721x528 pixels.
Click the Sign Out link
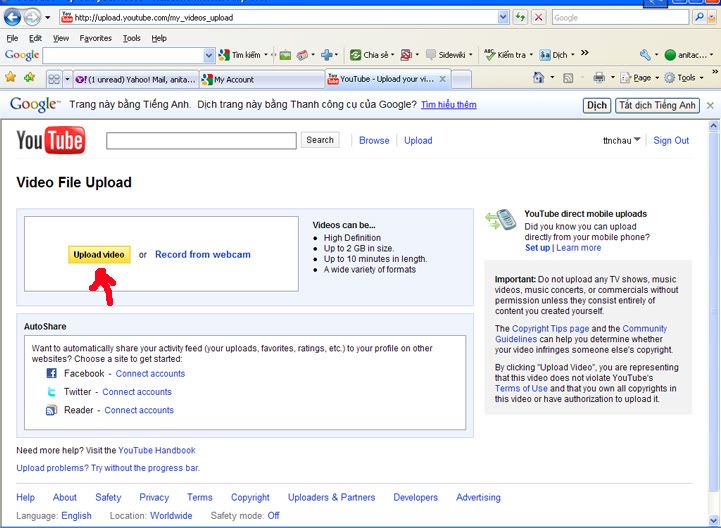pyautogui.click(x=671, y=140)
